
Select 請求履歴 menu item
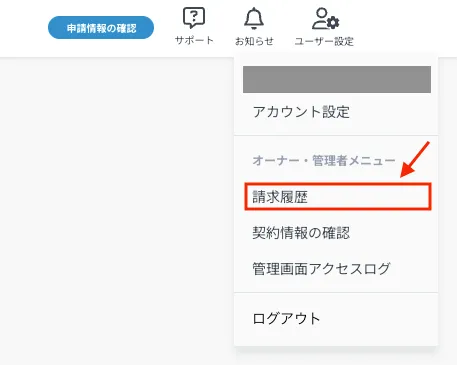pos(280,197)
